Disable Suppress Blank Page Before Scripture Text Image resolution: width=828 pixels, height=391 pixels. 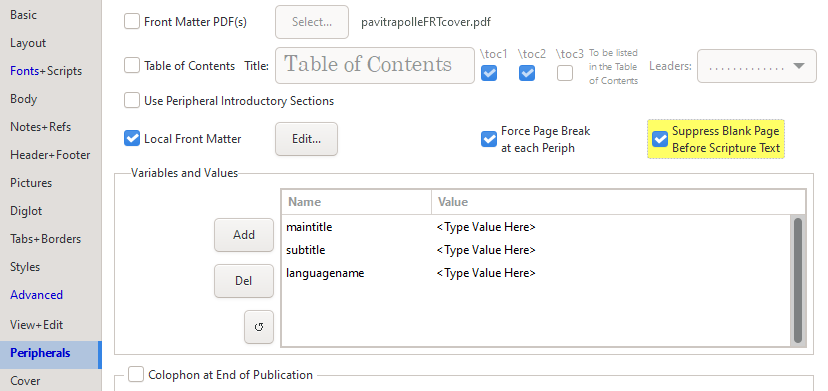[x=660, y=139]
